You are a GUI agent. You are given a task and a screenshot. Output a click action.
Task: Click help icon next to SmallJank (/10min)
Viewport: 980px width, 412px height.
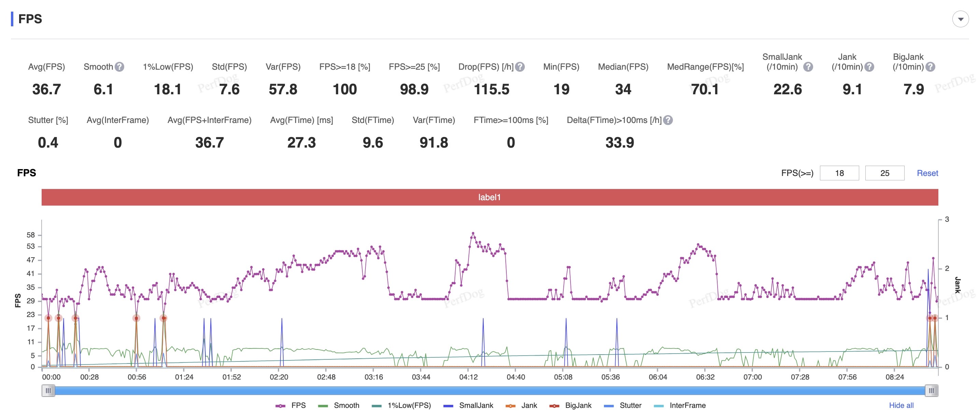pos(808,67)
